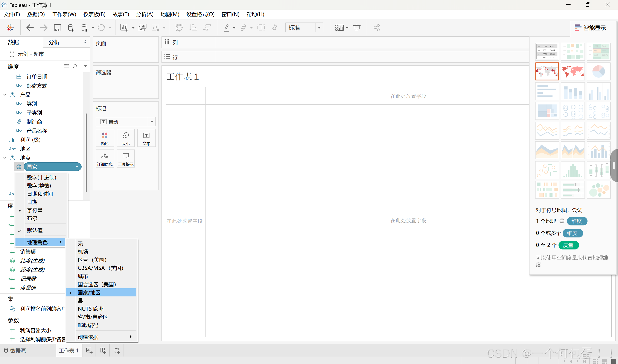Screen dimensions: 618x364
Task: Open the mark type 自动 dropdown
Action: click(x=151, y=122)
